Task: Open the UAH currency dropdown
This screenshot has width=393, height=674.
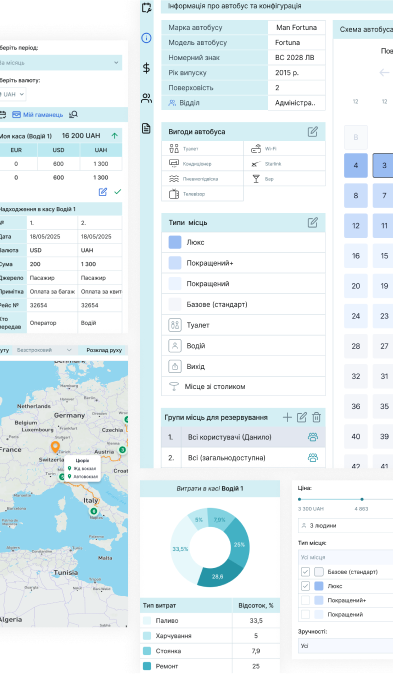Action: pyautogui.click(x=12, y=94)
